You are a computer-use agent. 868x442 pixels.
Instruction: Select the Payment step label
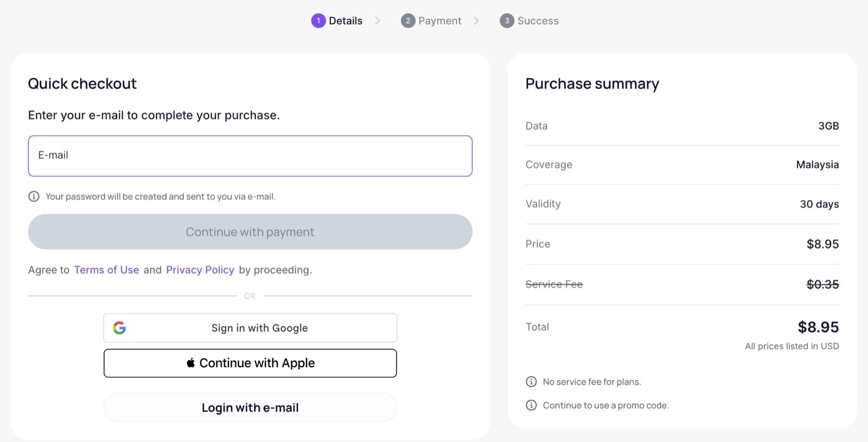click(439, 21)
